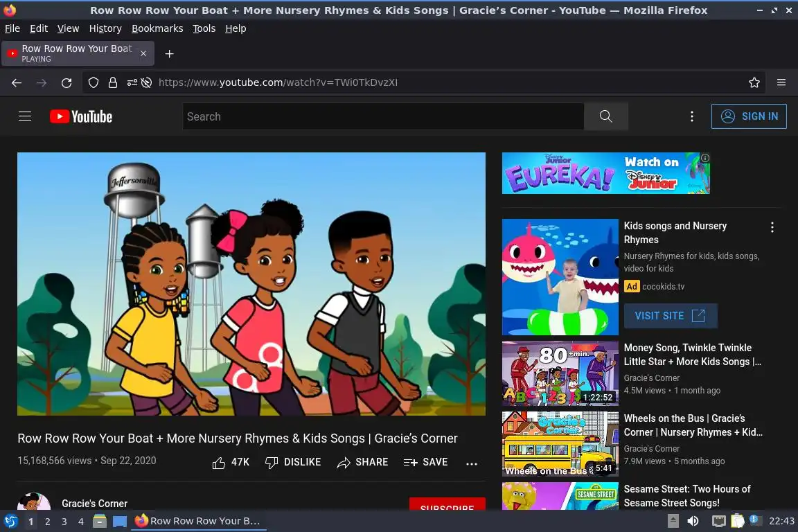
Task: Select the Row Row Row Your Boat tab
Action: tap(78, 53)
